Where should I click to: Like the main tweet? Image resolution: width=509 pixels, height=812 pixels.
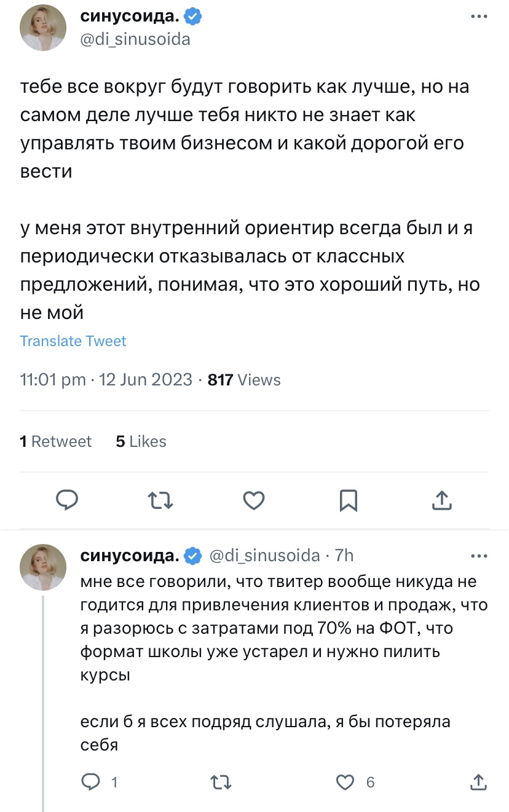pyautogui.click(x=254, y=501)
